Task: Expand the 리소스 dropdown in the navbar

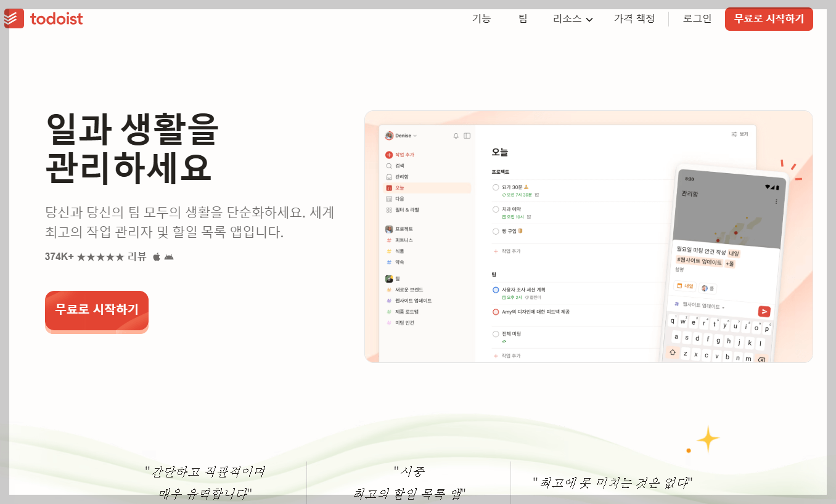Action: click(572, 18)
